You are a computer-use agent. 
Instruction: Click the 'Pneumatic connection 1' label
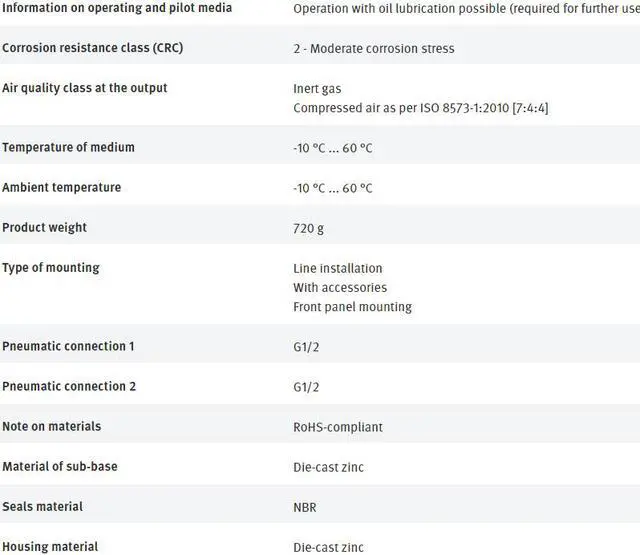pos(68,346)
